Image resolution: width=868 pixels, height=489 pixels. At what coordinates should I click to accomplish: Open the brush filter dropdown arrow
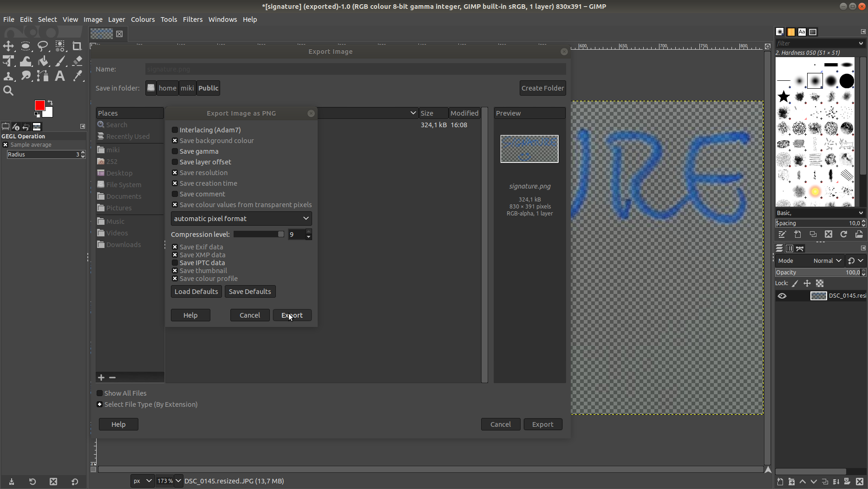(x=861, y=44)
